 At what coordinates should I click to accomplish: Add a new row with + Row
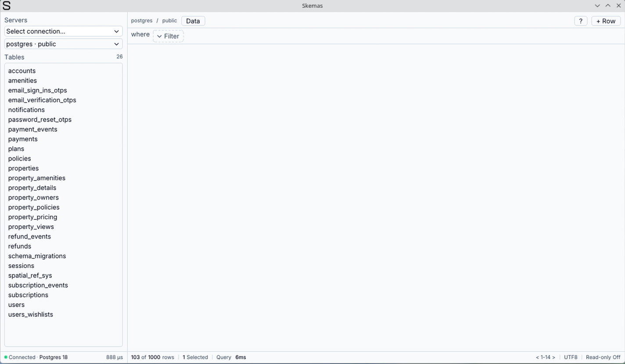click(x=606, y=21)
